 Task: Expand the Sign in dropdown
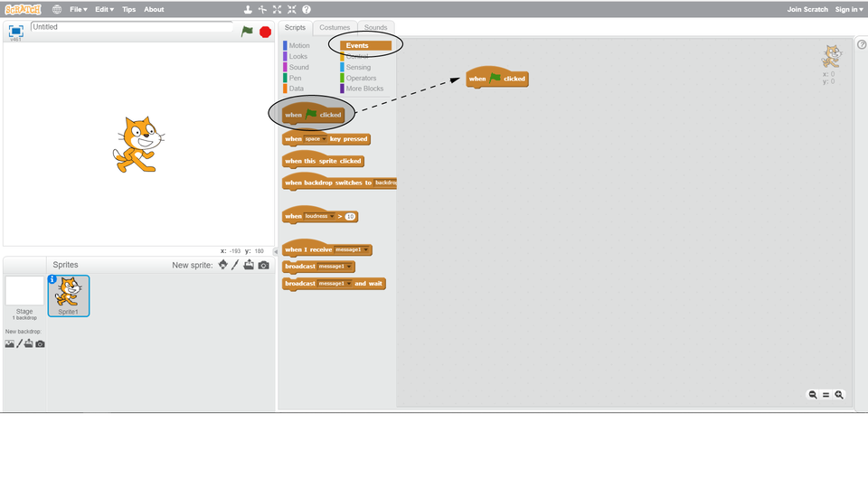(x=848, y=9)
